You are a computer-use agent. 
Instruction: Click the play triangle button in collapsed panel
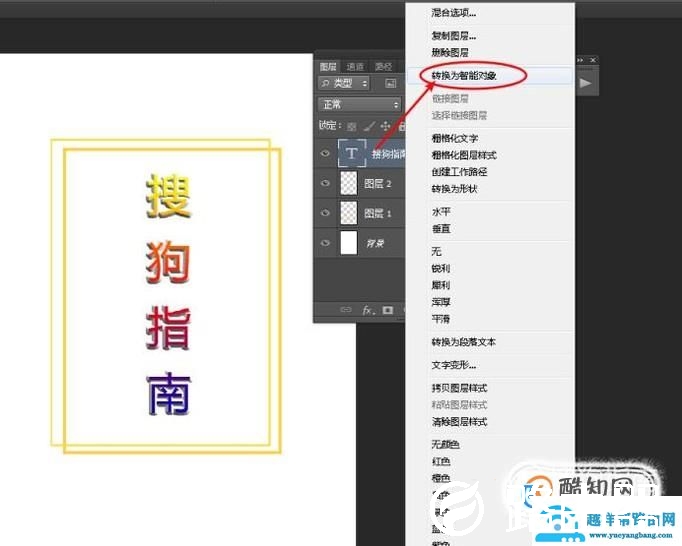pyautogui.click(x=585, y=83)
